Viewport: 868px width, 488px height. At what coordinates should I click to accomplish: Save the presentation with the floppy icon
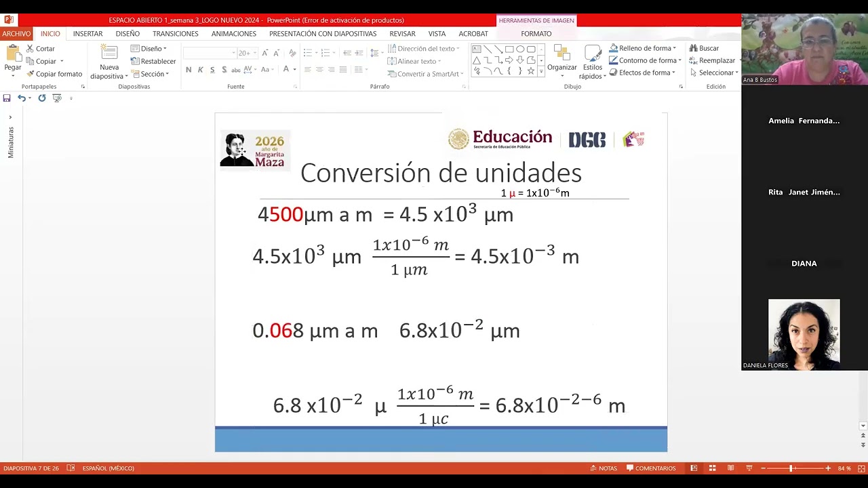(7, 98)
